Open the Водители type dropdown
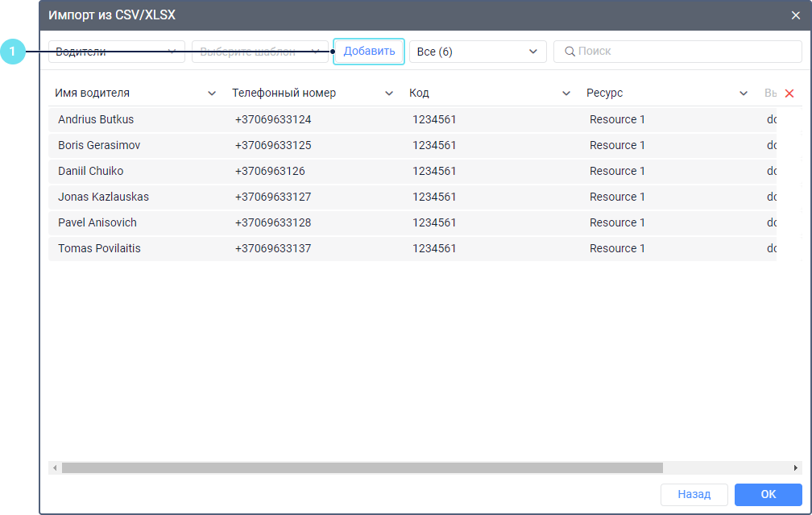 117,52
